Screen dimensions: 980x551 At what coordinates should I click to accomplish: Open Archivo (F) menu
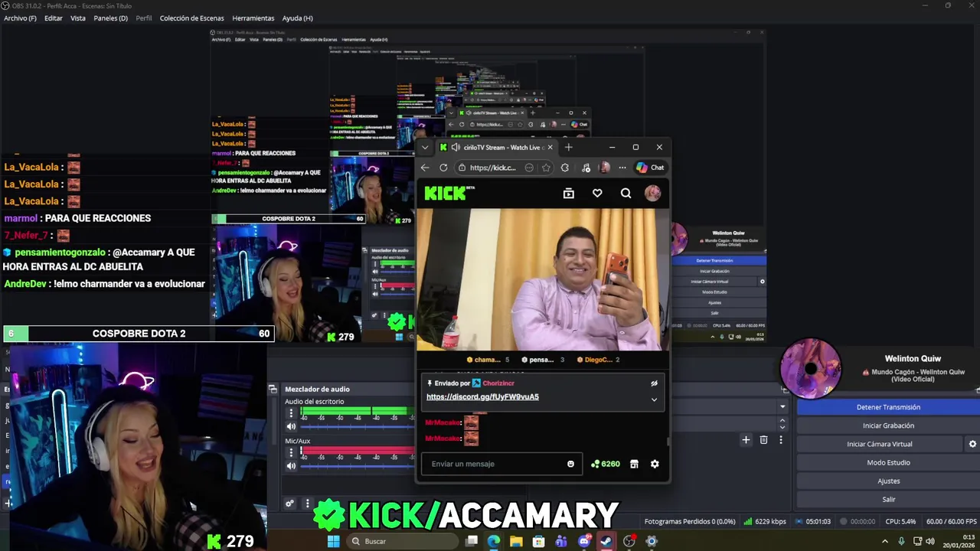coord(20,18)
